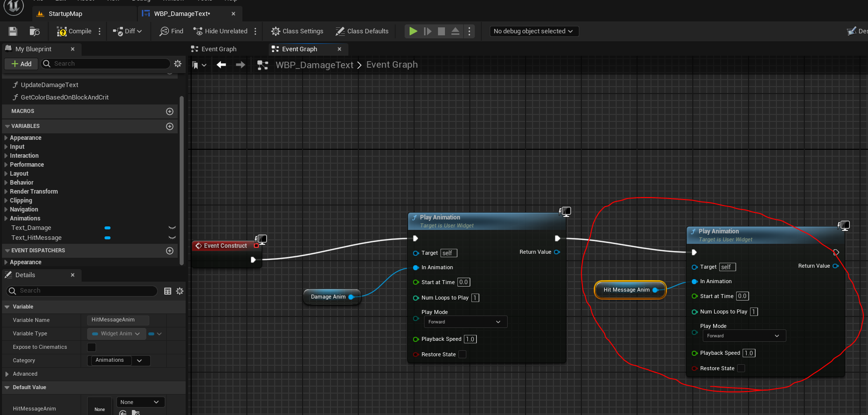Compile the blueprint
The image size is (868, 415).
click(x=74, y=31)
